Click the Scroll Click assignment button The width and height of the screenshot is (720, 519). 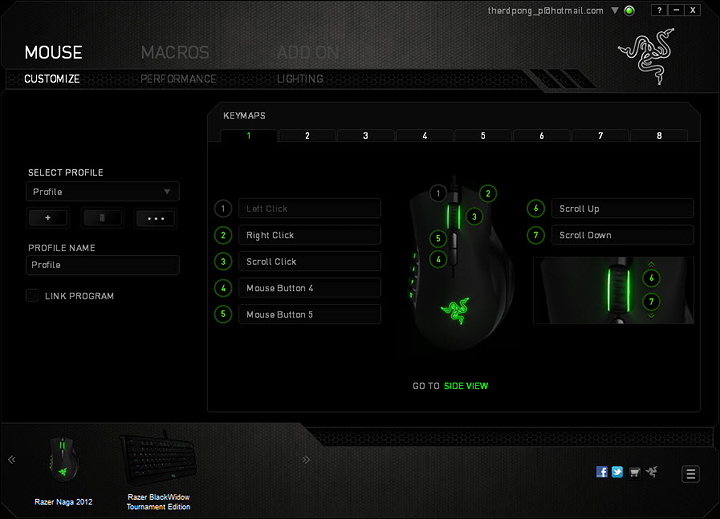309,261
